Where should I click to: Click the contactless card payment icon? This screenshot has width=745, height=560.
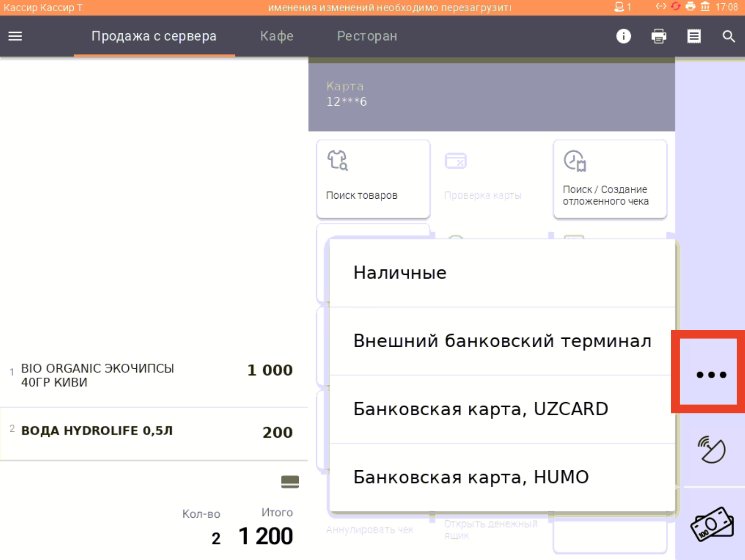711,450
